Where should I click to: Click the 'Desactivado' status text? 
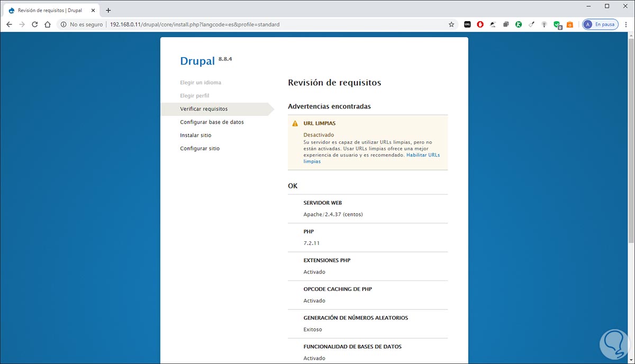coord(319,135)
